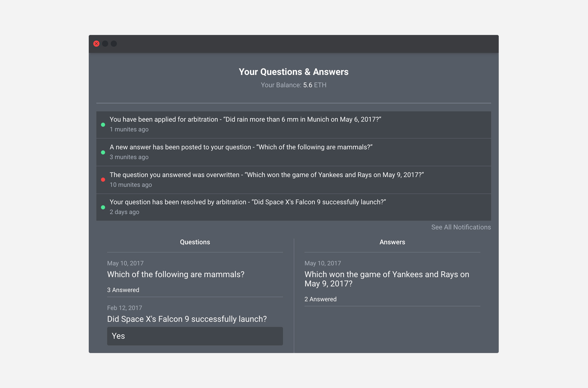
Task: Open the Yankees and Rays entry under Answers
Action: pyautogui.click(x=386, y=279)
